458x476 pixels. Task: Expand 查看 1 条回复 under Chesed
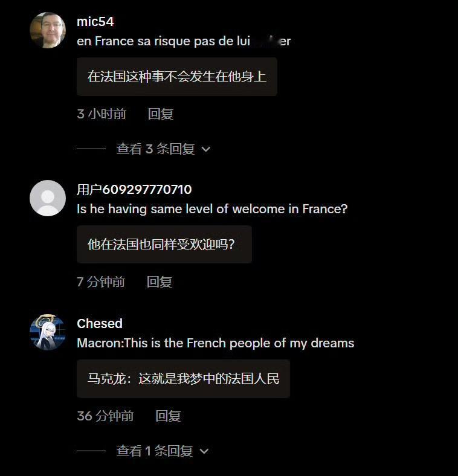tap(155, 451)
